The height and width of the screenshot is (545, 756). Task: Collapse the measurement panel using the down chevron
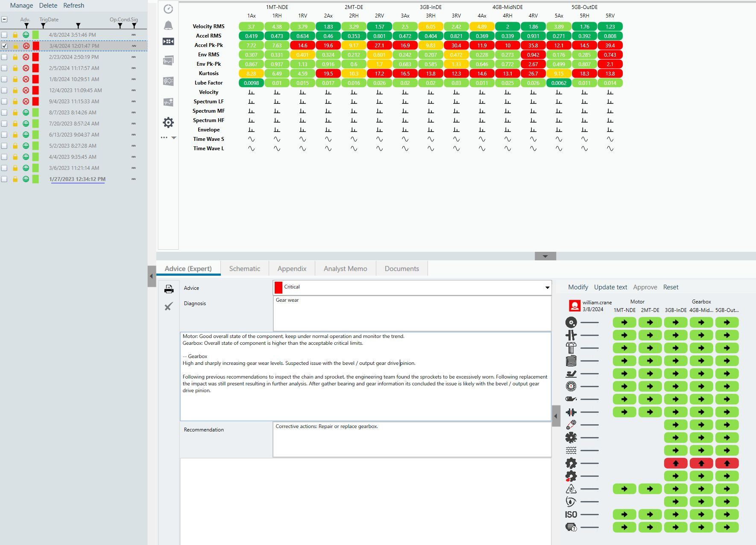click(x=545, y=256)
